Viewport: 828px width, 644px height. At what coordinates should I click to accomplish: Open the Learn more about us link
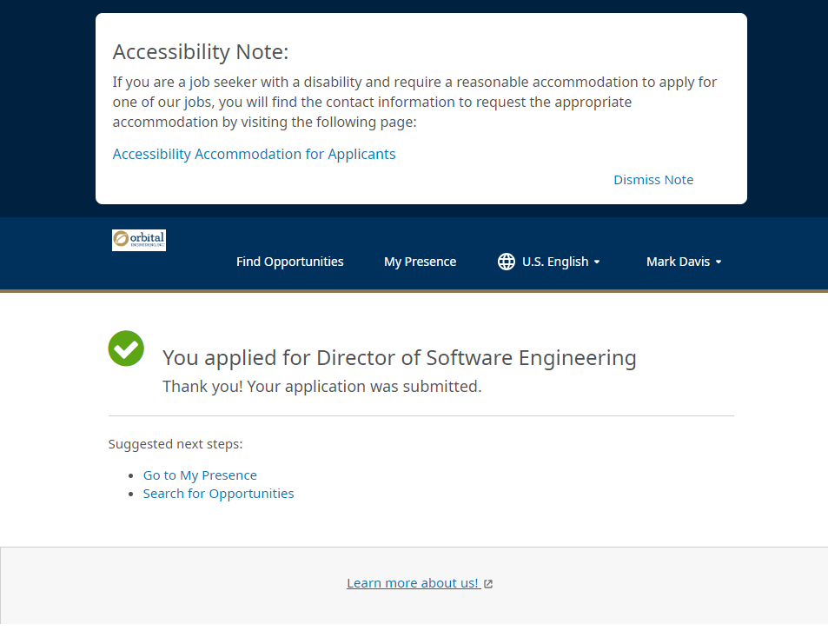click(x=413, y=583)
